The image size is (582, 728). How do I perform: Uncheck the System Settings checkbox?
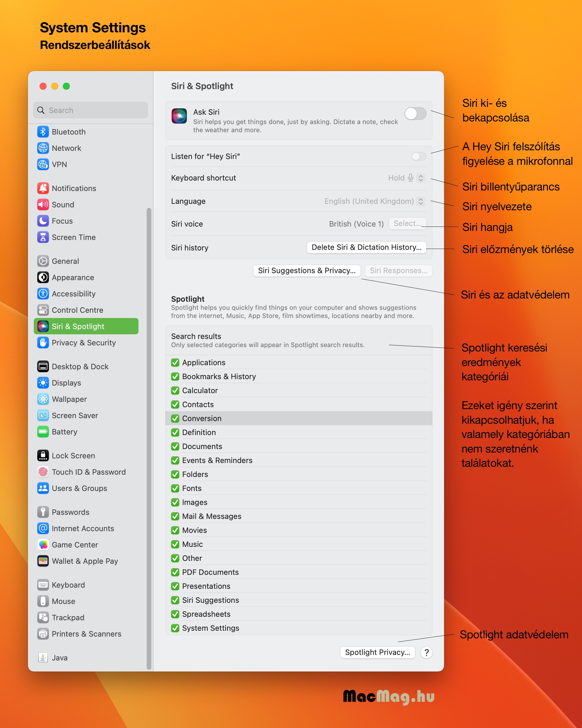pos(175,628)
